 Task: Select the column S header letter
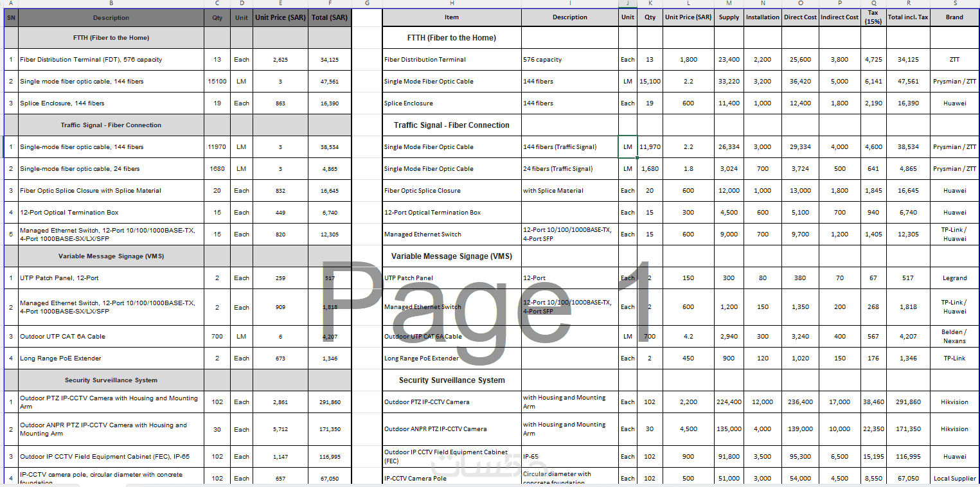pyautogui.click(x=954, y=3)
